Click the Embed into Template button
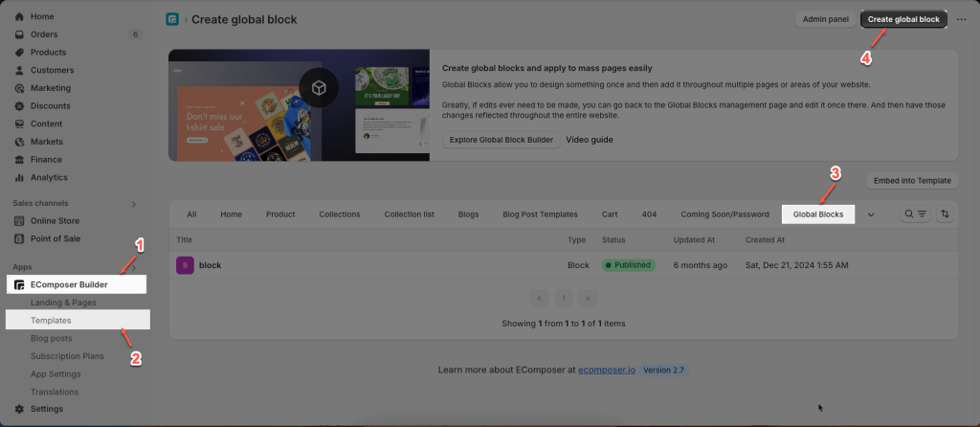This screenshot has width=980, height=427. [x=912, y=181]
